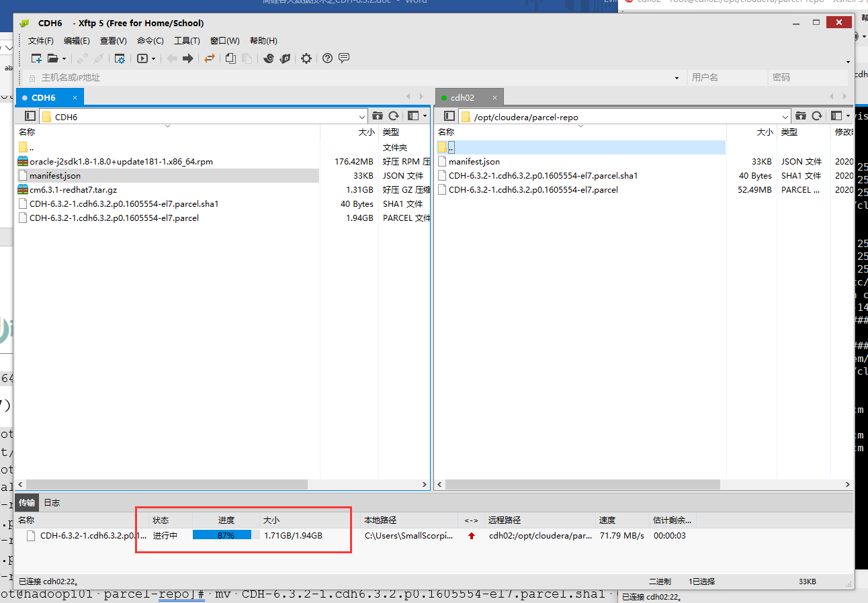Screen dimensions: 868x603
Task: Go up one folder in cdh02 remote pane
Action: (801, 116)
